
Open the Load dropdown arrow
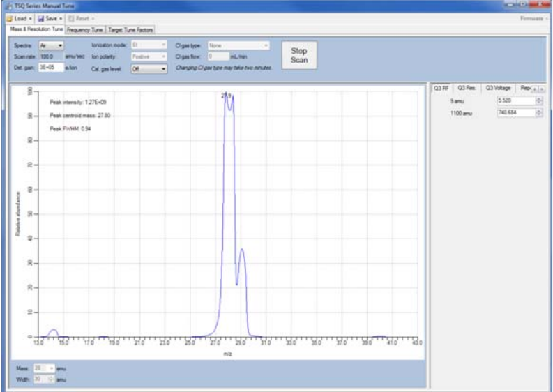[x=31, y=18]
